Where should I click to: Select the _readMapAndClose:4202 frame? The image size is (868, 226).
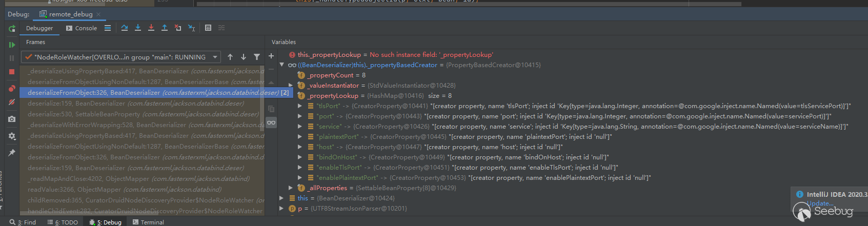click(x=142, y=178)
